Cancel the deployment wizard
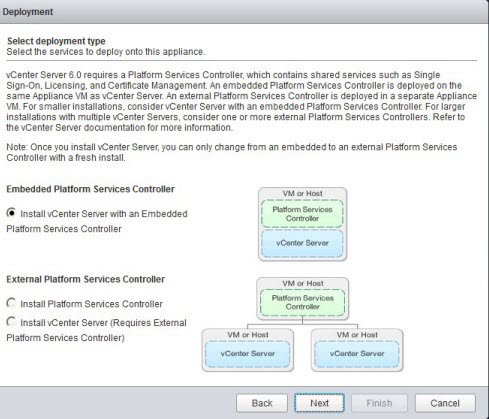489x419 pixels. coord(445,403)
